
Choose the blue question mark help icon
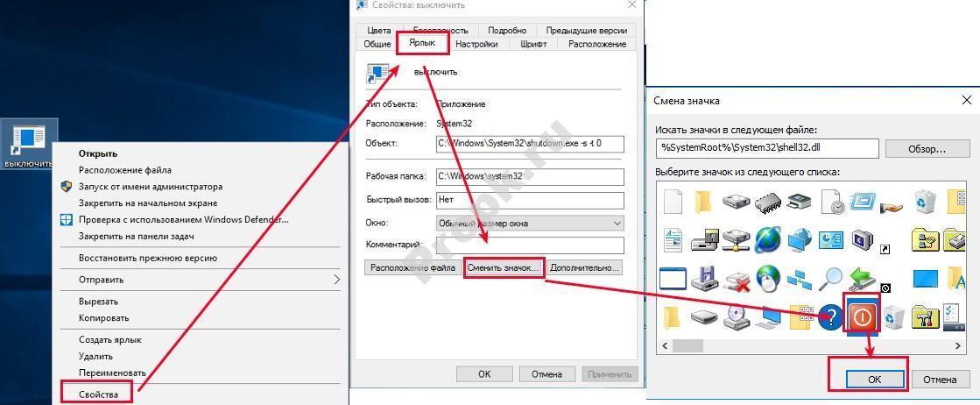(x=830, y=317)
